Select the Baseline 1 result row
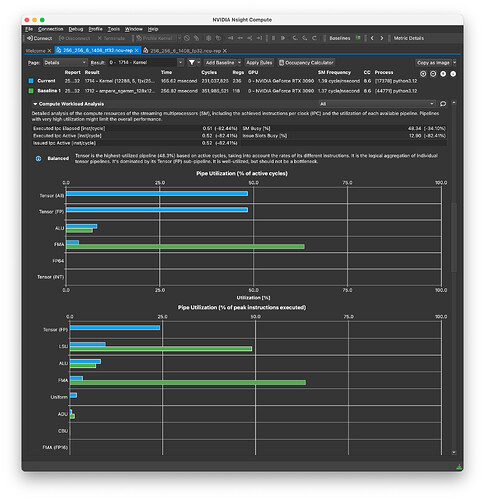 223,91
